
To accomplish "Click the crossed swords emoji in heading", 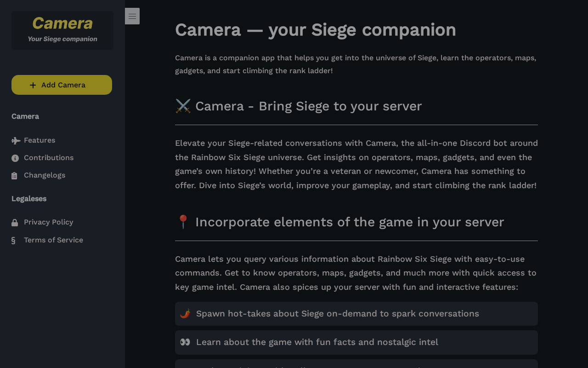I will 183,106.
